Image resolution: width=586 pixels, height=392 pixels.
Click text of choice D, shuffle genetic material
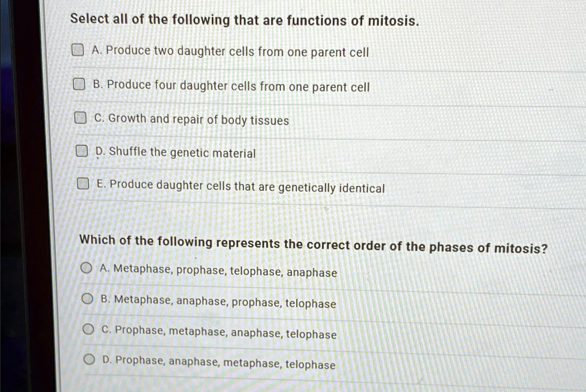click(175, 153)
